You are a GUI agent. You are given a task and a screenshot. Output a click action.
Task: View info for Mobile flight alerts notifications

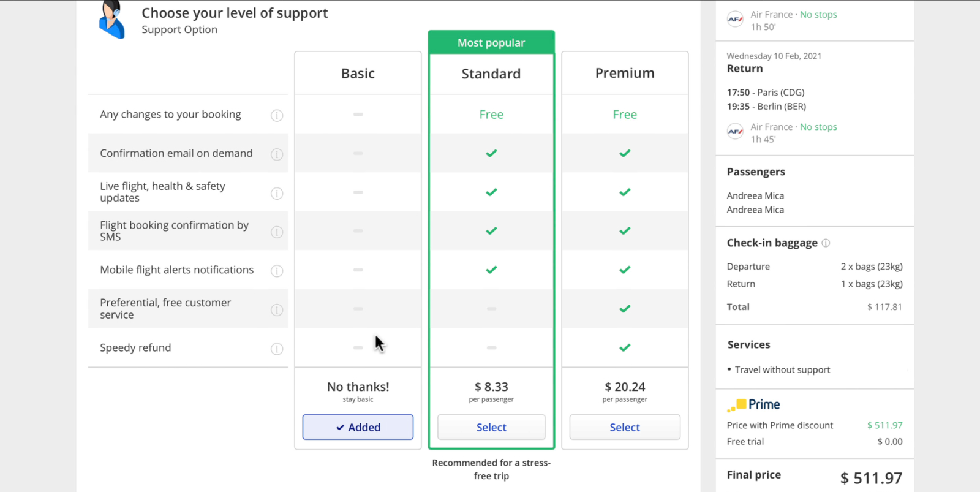pyautogui.click(x=277, y=271)
